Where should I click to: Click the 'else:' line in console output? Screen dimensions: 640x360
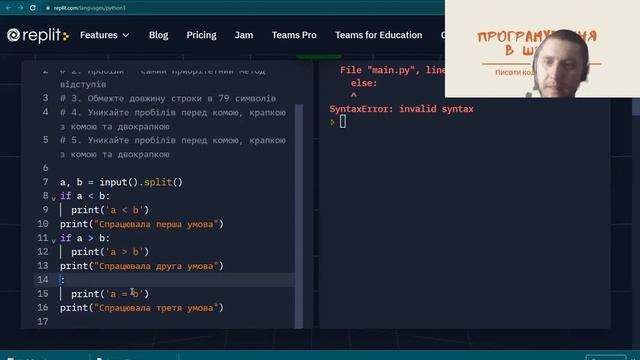(x=364, y=83)
